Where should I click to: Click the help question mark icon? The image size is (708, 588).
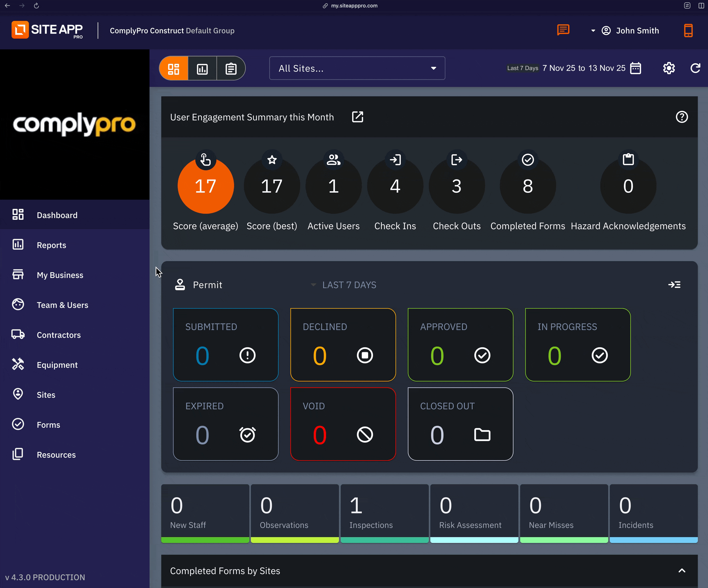click(682, 117)
